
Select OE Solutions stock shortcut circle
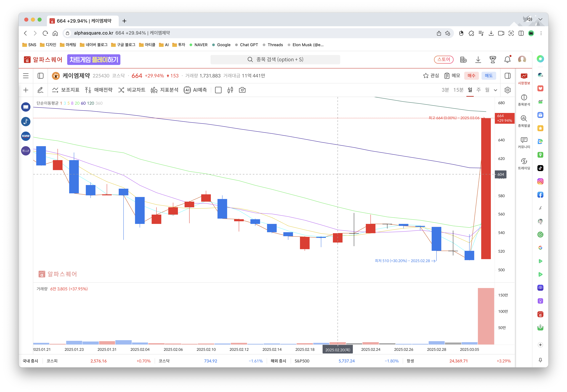pyautogui.click(x=26, y=151)
